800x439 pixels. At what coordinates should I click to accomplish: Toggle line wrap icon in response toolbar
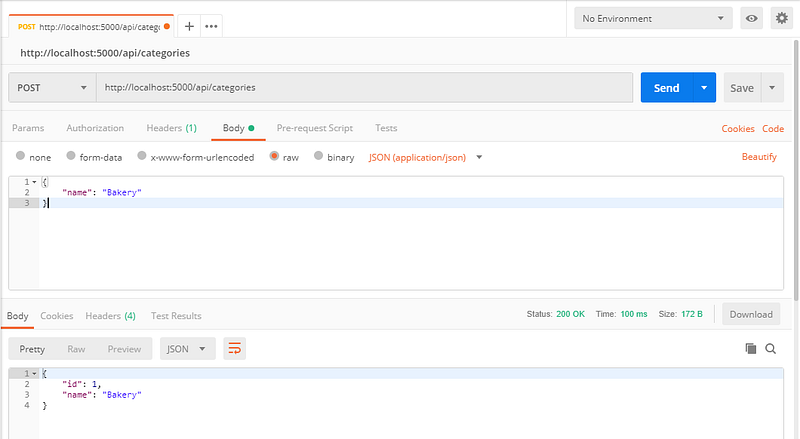click(235, 349)
